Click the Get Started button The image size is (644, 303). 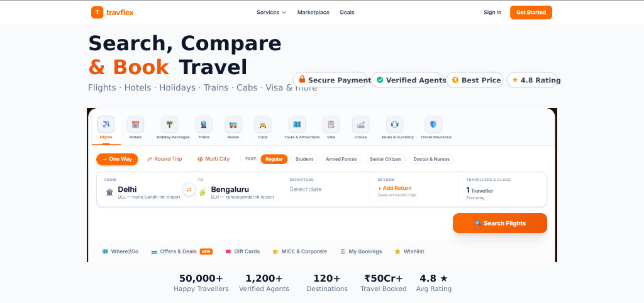point(531,13)
